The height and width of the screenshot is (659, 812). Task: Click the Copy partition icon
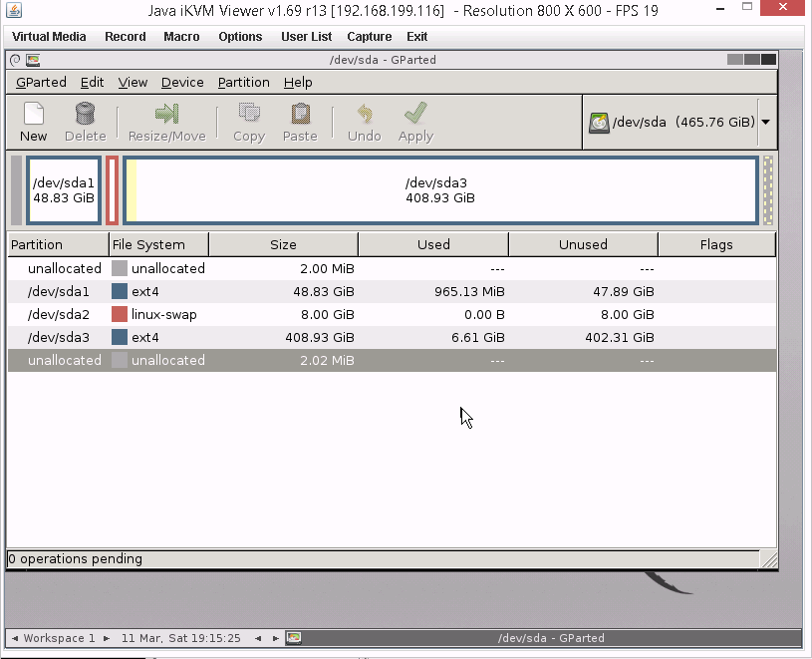(249, 113)
